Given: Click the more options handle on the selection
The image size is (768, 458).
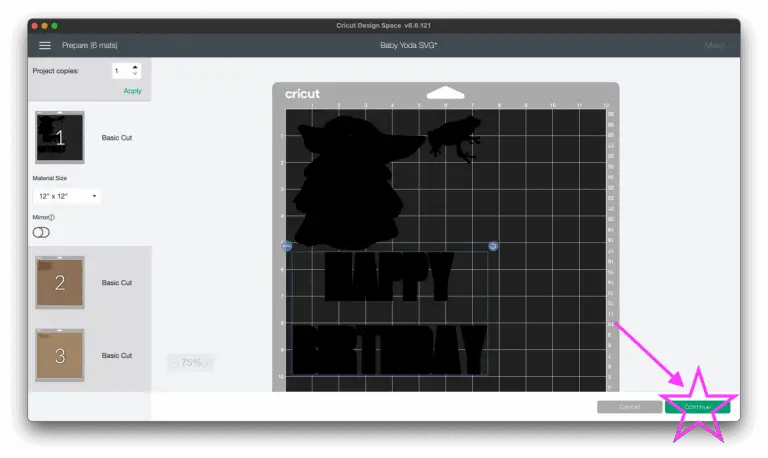Looking at the screenshot, I should coord(286,246).
